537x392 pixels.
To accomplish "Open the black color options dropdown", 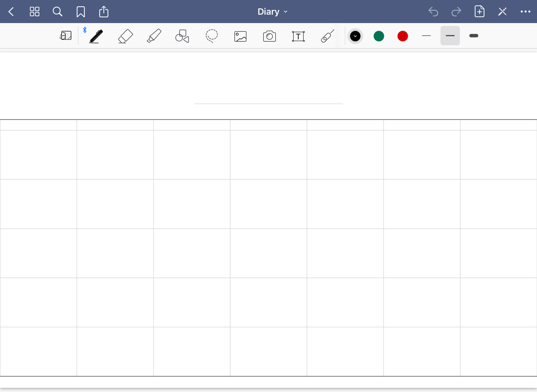I will click(355, 36).
